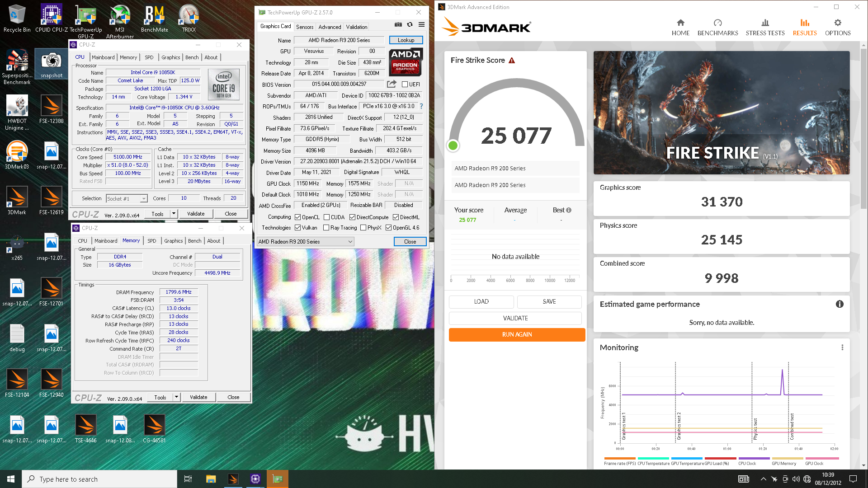868x488 pixels.
Task: Click LOAD result button in 3DMark
Action: (481, 302)
